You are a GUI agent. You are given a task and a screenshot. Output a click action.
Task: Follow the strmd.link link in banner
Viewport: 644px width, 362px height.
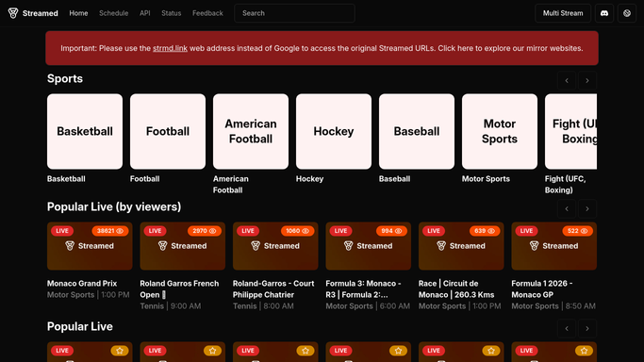[170, 48]
